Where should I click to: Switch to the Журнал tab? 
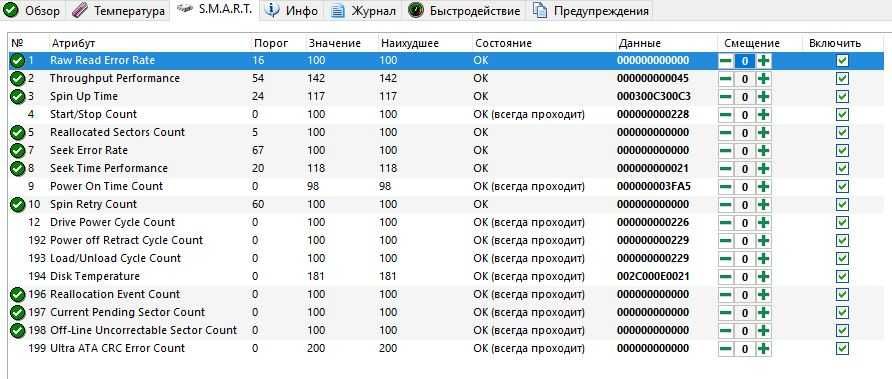364,11
